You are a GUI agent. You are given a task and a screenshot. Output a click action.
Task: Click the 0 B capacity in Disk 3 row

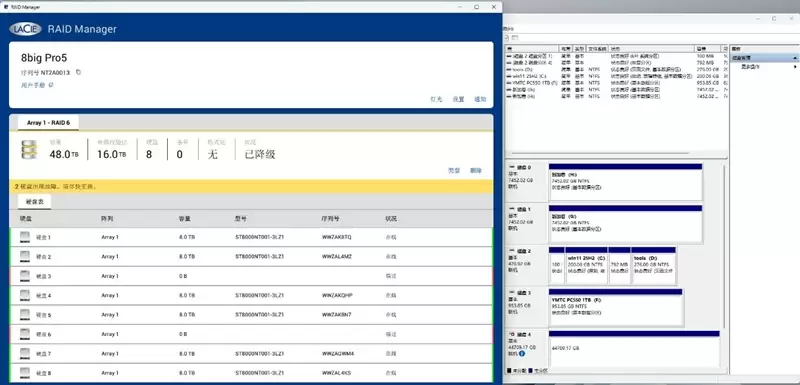tap(183, 276)
